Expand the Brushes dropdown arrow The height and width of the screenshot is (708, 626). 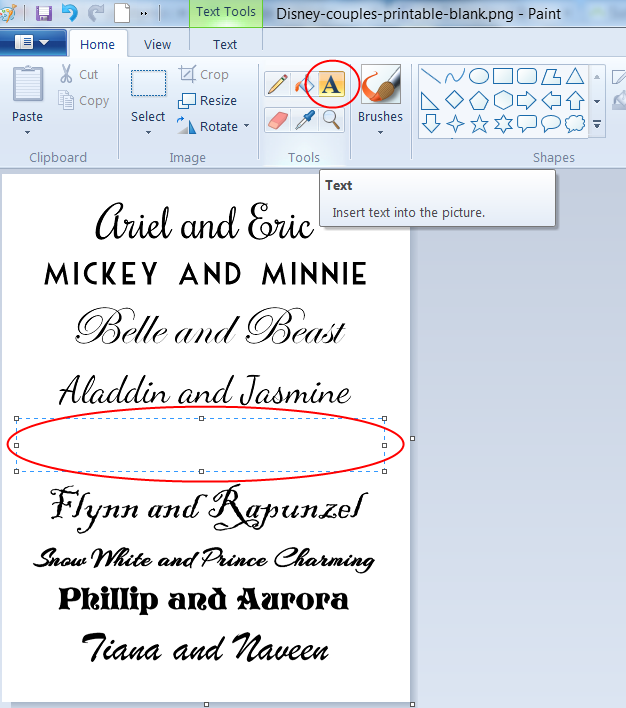point(380,132)
